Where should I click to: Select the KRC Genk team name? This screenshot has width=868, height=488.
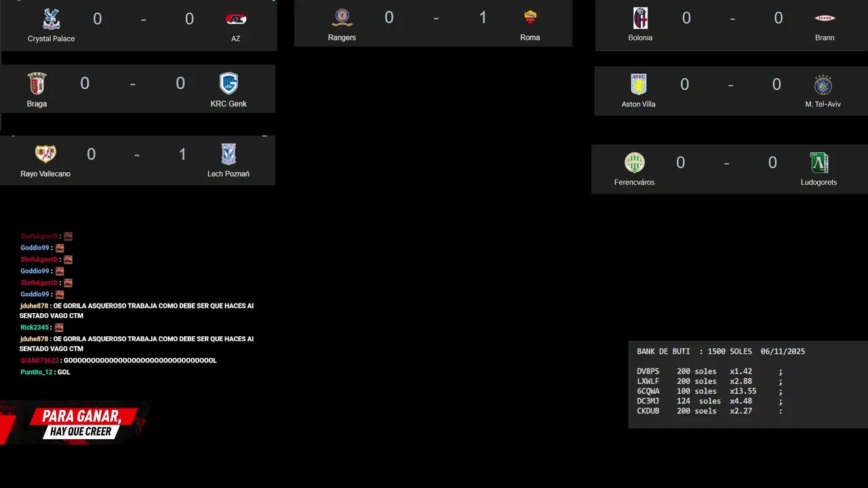click(229, 104)
